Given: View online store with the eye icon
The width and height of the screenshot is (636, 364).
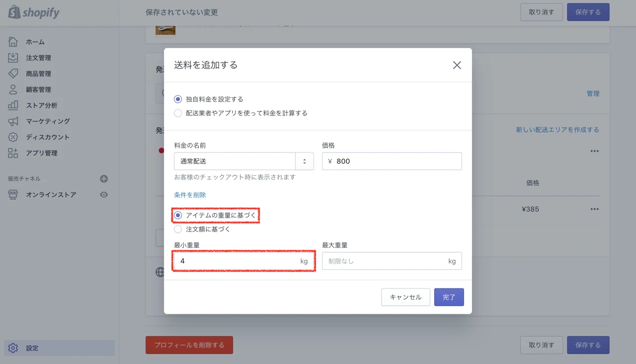Looking at the screenshot, I should pyautogui.click(x=104, y=195).
